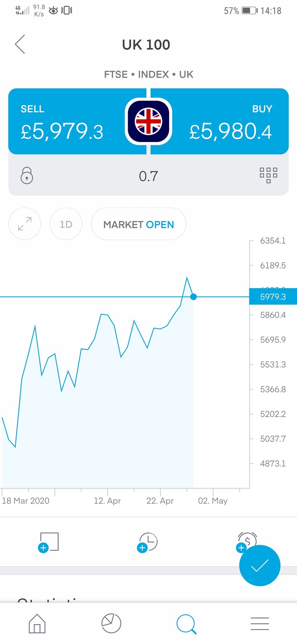
Task: Open the Search tab
Action: 186,624
